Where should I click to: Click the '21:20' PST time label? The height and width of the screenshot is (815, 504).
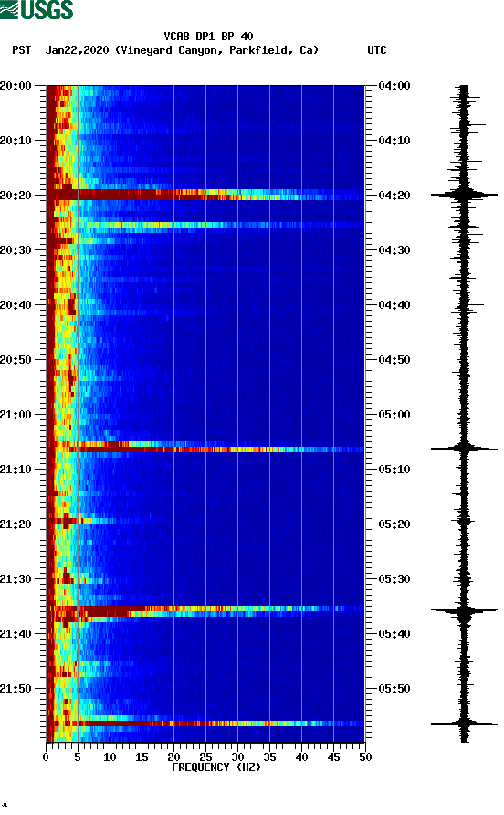point(16,524)
